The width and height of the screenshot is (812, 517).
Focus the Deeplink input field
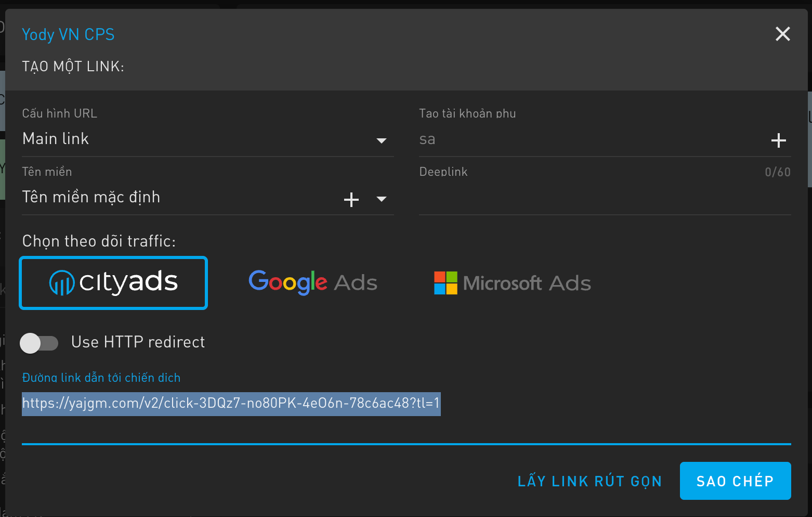603,199
